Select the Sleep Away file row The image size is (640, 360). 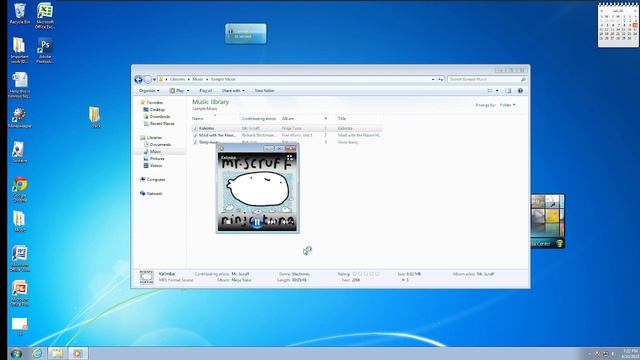[287, 142]
